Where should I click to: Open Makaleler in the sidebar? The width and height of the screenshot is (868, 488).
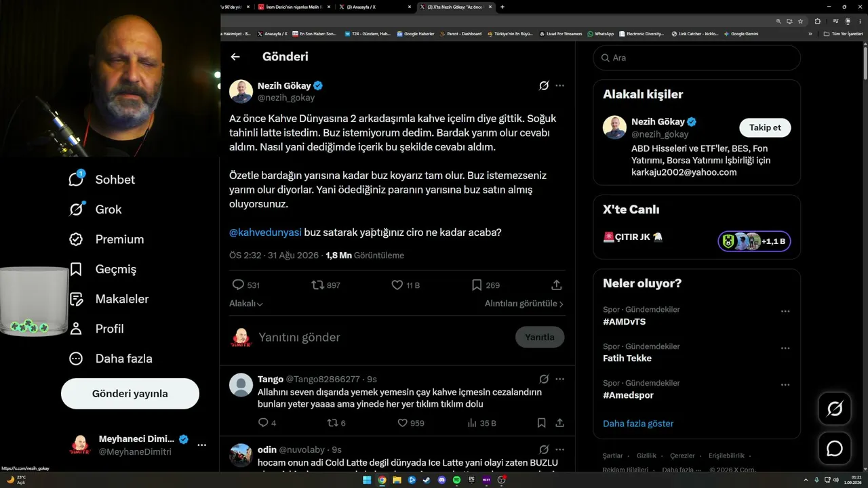click(108, 299)
